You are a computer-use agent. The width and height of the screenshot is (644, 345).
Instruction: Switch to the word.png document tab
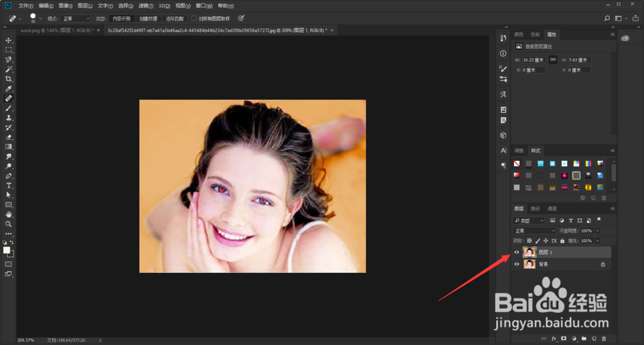(57, 30)
